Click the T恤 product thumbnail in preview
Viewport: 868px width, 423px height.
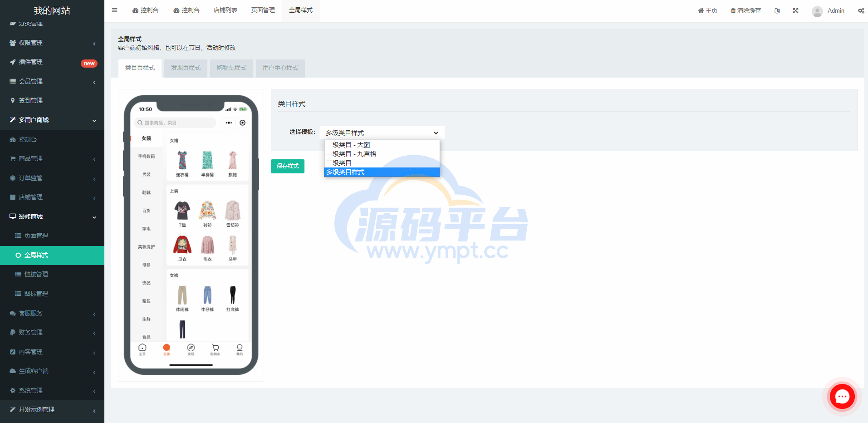pos(182,210)
